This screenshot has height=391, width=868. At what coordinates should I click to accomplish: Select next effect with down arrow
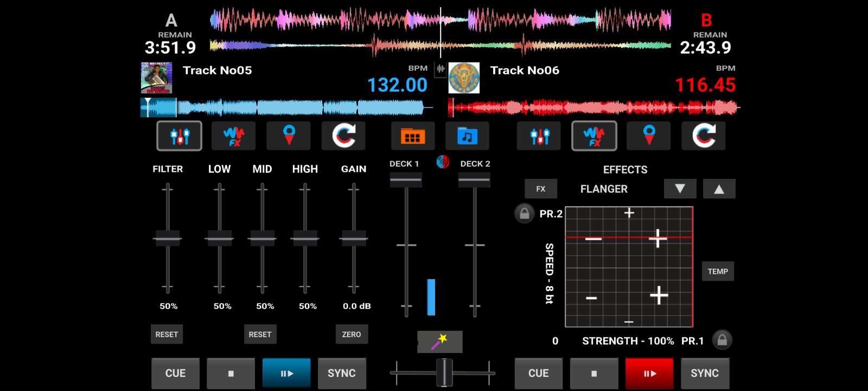(680, 189)
